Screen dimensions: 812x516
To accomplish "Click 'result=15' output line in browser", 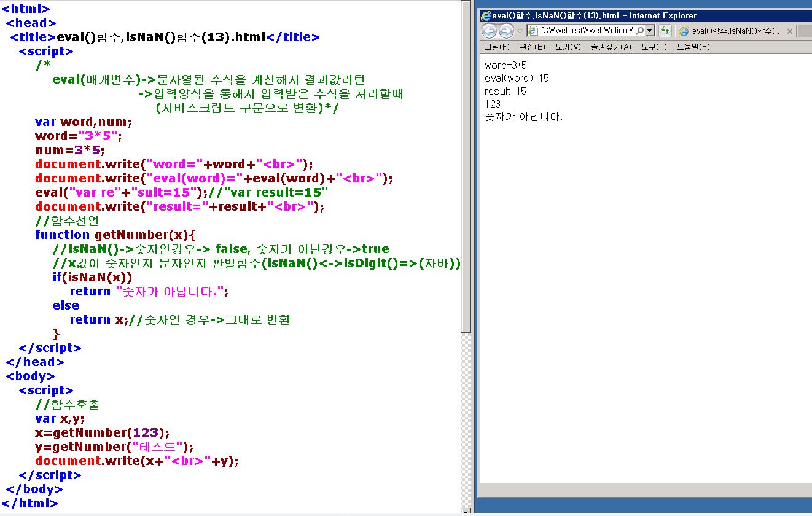I will [x=505, y=91].
